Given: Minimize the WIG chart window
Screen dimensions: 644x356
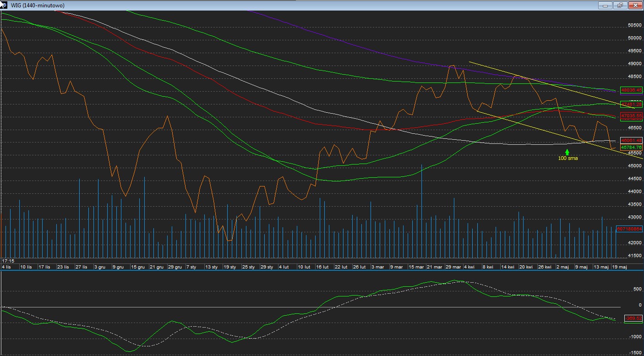Looking at the screenshot, I should click(606, 5).
